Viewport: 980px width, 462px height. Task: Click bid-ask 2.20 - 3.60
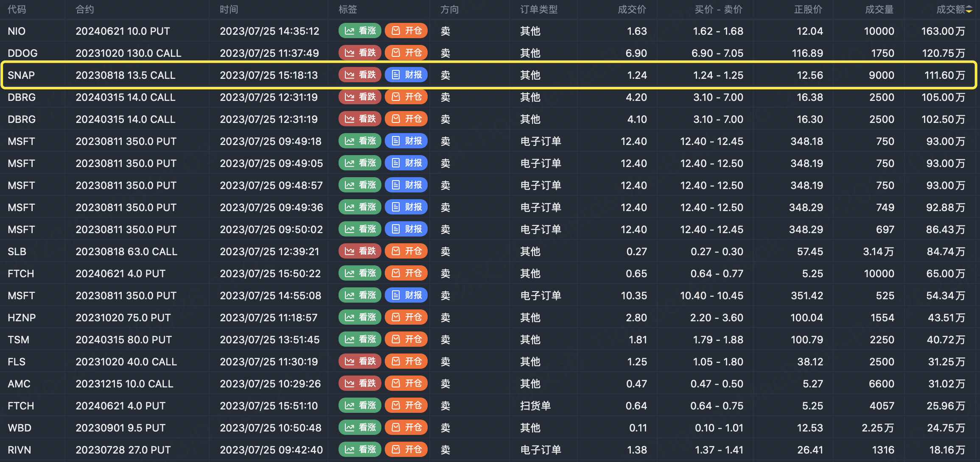(x=717, y=317)
